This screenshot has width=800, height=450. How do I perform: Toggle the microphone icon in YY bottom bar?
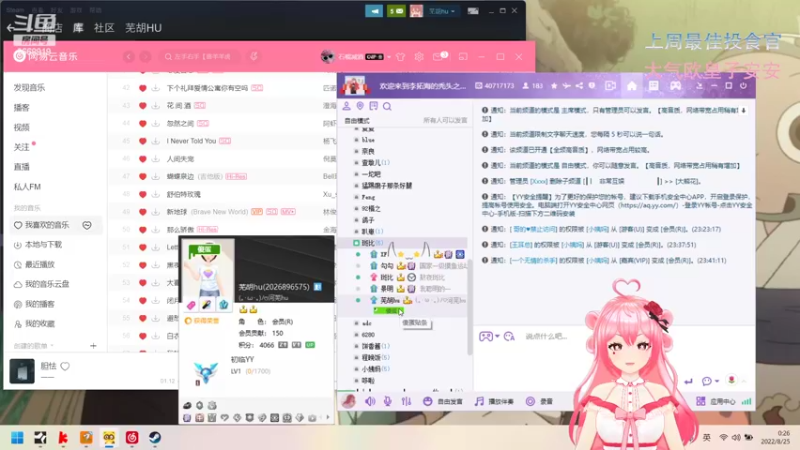pyautogui.click(x=388, y=402)
